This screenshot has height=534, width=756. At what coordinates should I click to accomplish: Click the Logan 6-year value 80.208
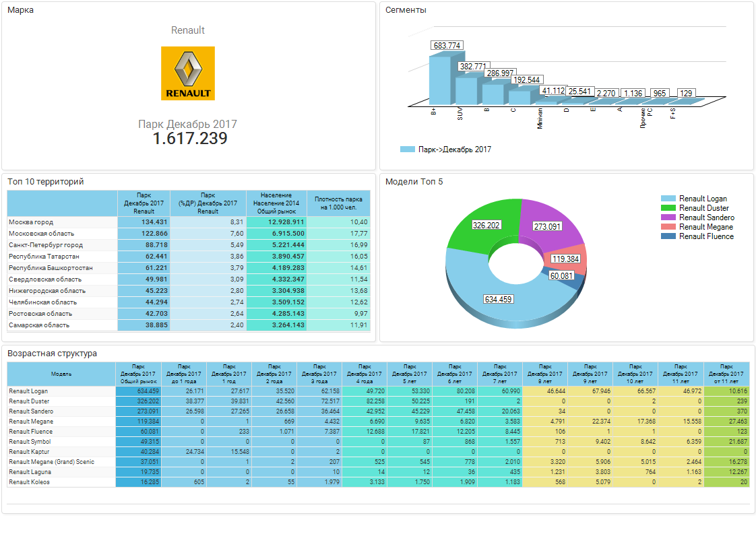pos(455,391)
